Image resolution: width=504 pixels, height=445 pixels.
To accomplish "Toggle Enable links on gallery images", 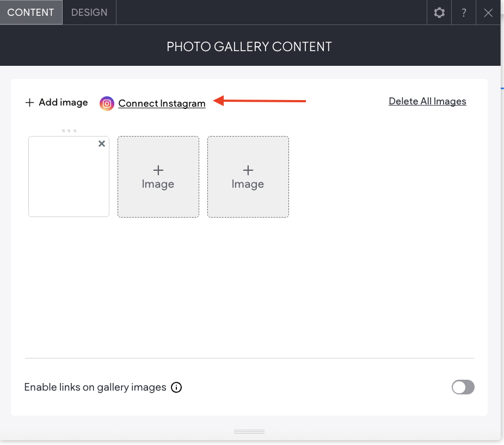I will (x=463, y=387).
